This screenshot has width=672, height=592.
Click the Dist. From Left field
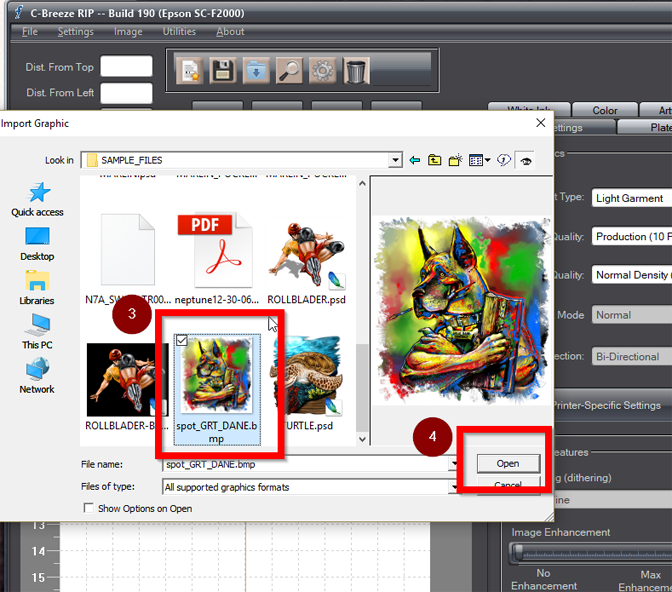[x=126, y=93]
